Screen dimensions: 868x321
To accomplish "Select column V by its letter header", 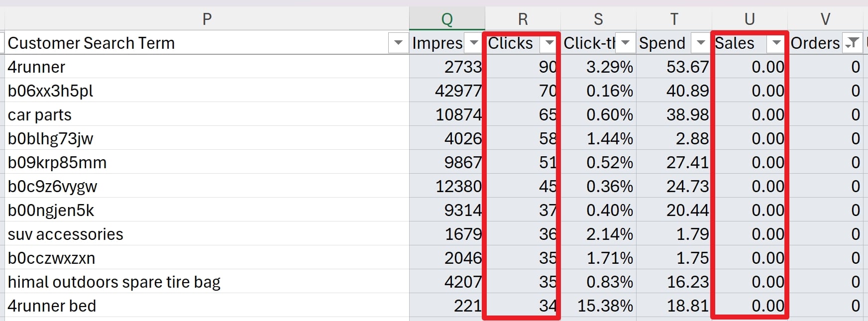I will pos(825,19).
